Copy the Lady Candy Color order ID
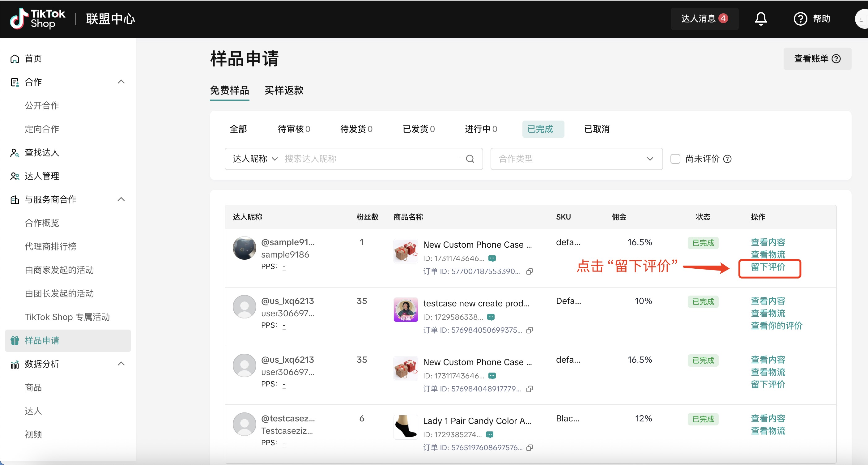868x465 pixels. (529, 447)
